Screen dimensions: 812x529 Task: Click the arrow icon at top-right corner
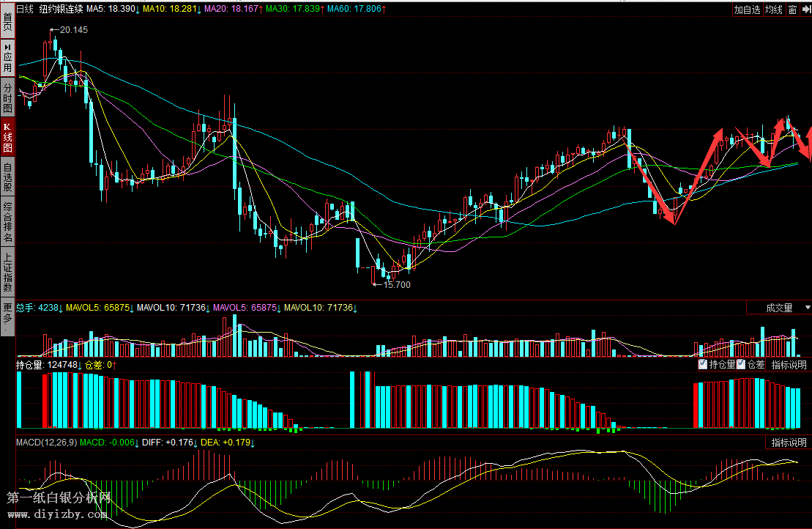coord(805,10)
